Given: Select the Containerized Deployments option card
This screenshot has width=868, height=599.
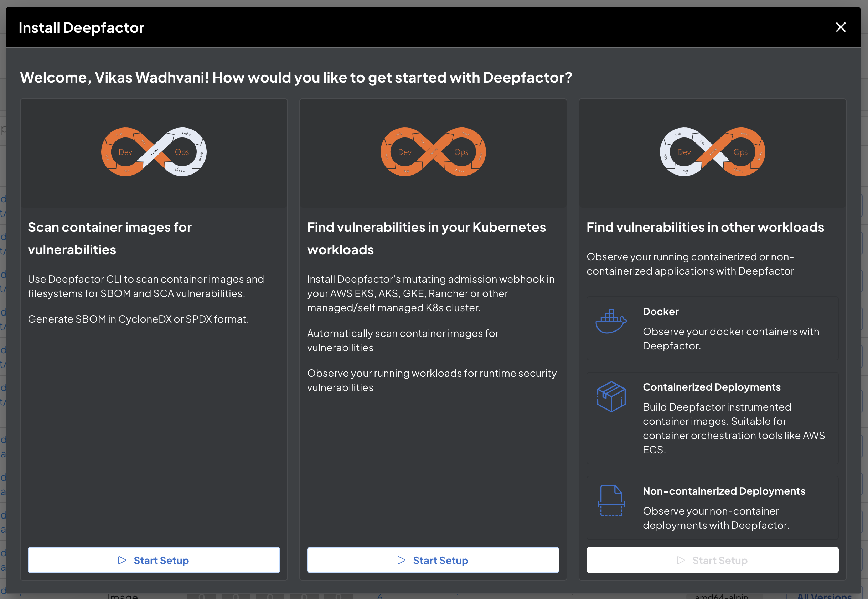Looking at the screenshot, I should 712,418.
